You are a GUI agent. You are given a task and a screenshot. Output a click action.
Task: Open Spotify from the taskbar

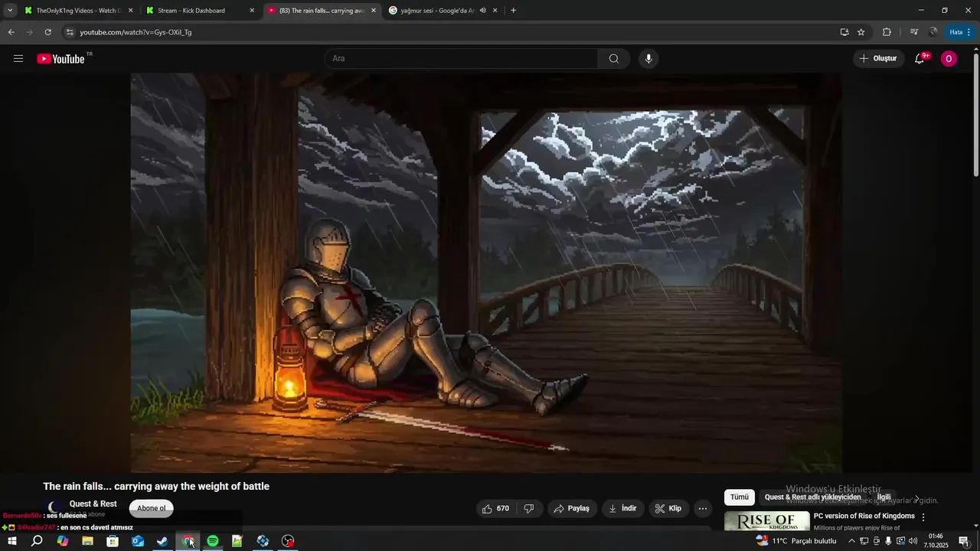coord(213,541)
